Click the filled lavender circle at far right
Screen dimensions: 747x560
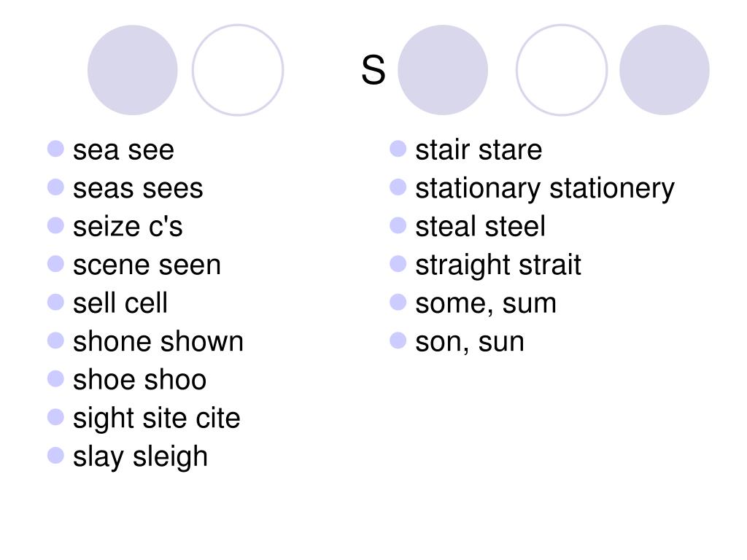(664, 70)
